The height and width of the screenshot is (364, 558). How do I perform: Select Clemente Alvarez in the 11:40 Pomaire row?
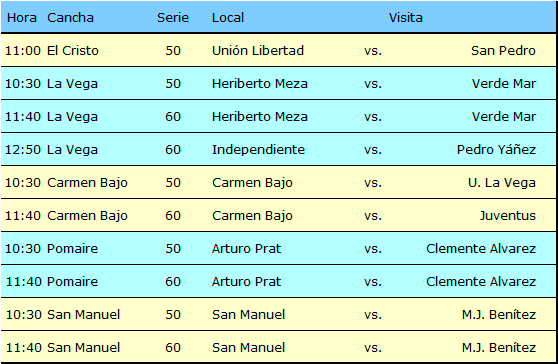(481, 281)
